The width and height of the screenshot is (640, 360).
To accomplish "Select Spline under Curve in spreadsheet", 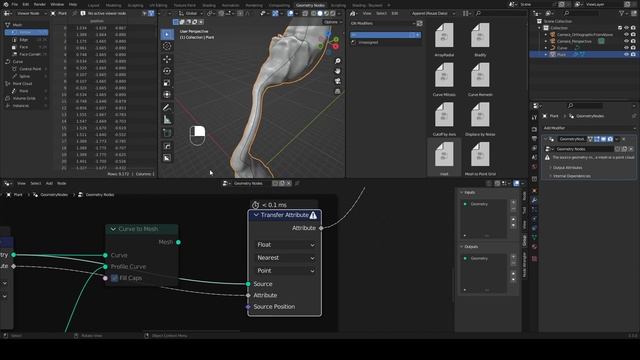I will tap(27, 76).
